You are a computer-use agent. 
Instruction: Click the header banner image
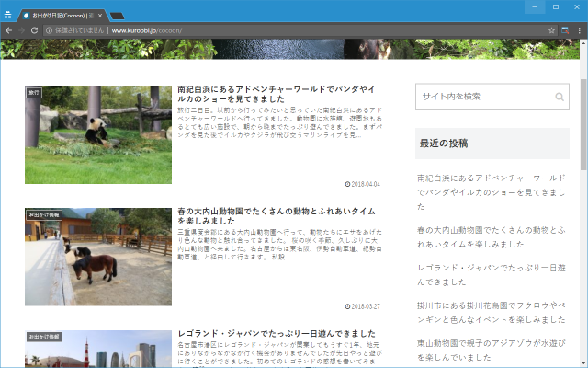(x=290, y=49)
